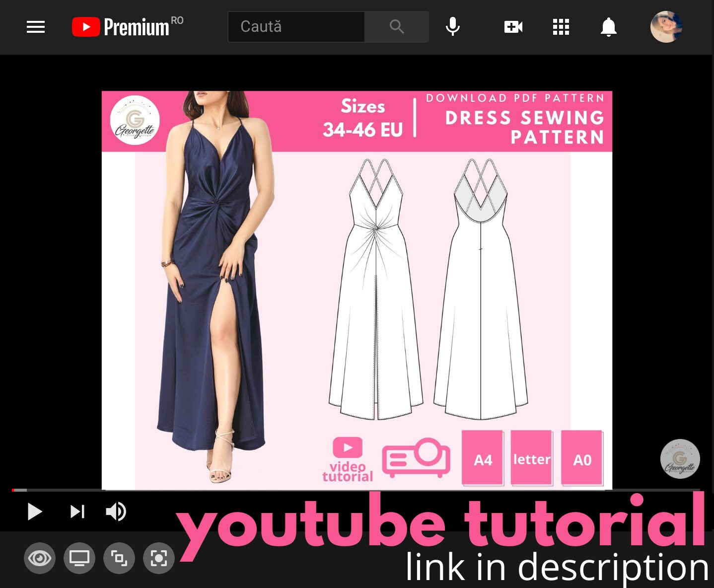Mute the volume speaker icon
The image size is (714, 588).
click(x=116, y=512)
